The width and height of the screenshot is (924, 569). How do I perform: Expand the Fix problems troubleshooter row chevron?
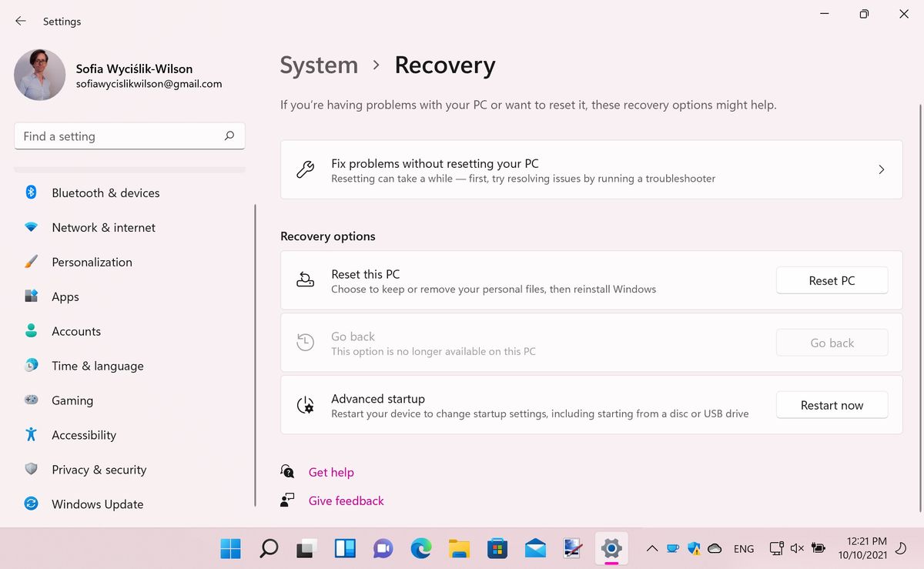pyautogui.click(x=881, y=169)
